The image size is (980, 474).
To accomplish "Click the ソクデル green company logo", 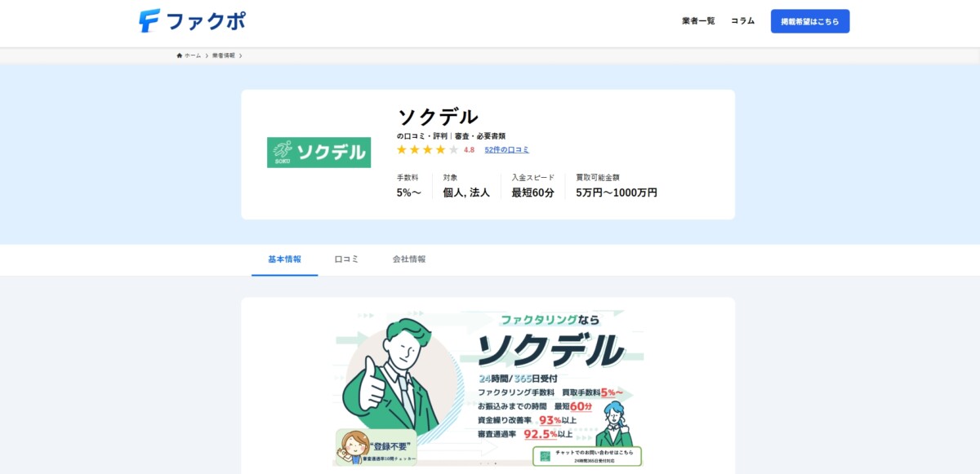I will [x=318, y=153].
